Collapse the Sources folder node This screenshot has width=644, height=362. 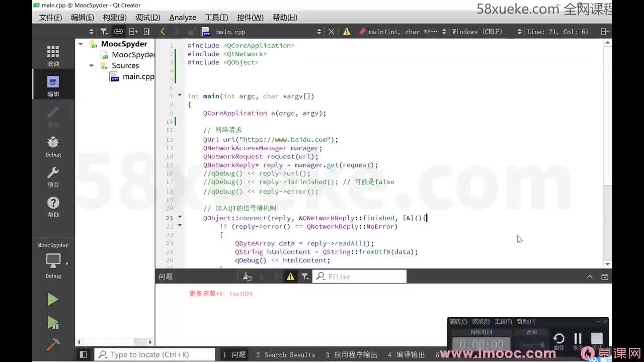pyautogui.click(x=91, y=65)
